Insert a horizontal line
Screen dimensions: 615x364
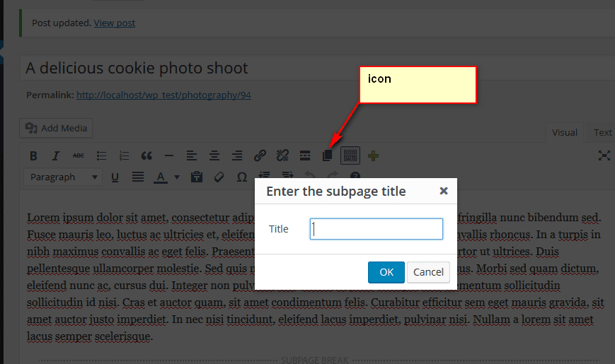pyautogui.click(x=169, y=155)
